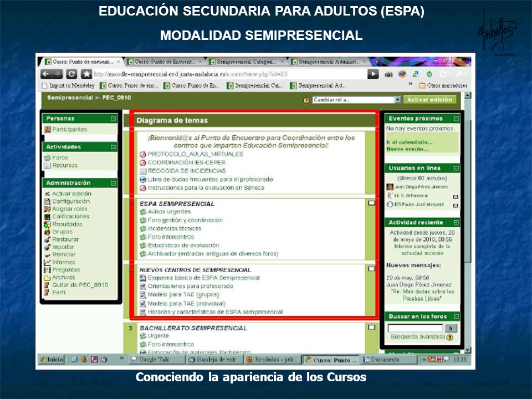Screen dimensions: 532x399
Task: Click the go/play arrow beside the address bar
Action: (373, 74)
